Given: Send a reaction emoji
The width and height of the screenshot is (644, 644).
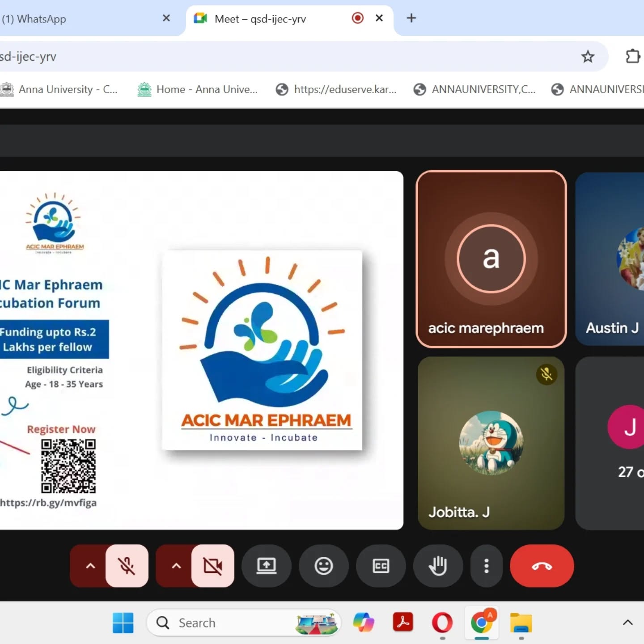Looking at the screenshot, I should pos(324,566).
